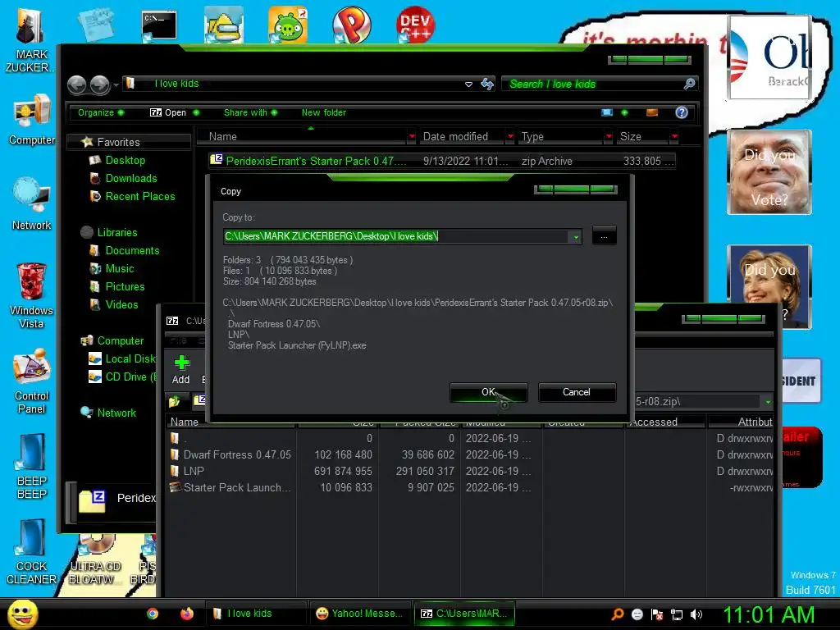Go back in Explorer window
The width and height of the screenshot is (840, 630).
point(76,84)
